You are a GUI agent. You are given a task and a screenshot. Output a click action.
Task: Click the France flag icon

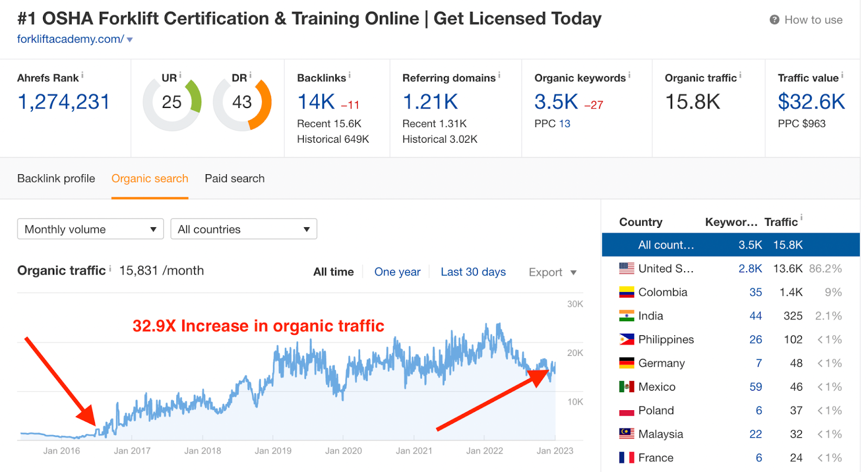coord(627,458)
